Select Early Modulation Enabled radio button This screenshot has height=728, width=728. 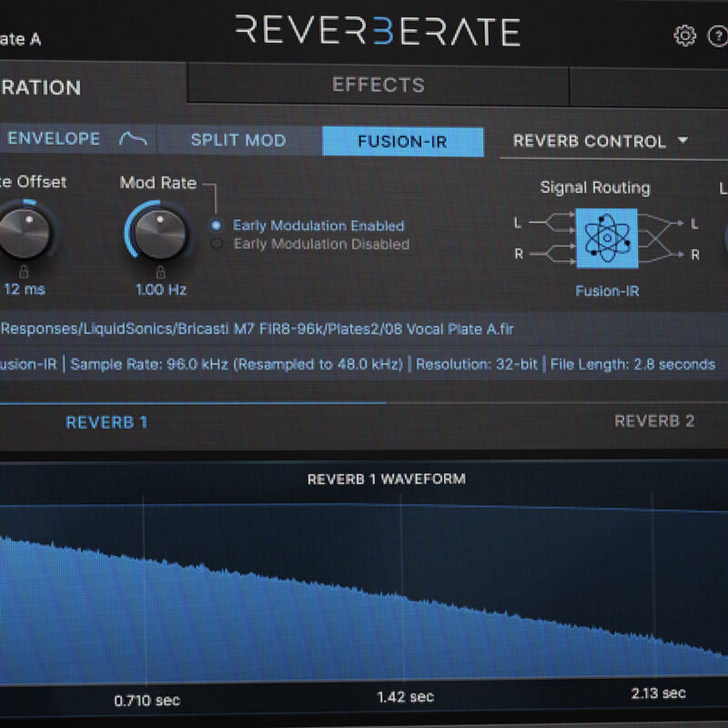pyautogui.click(x=216, y=226)
